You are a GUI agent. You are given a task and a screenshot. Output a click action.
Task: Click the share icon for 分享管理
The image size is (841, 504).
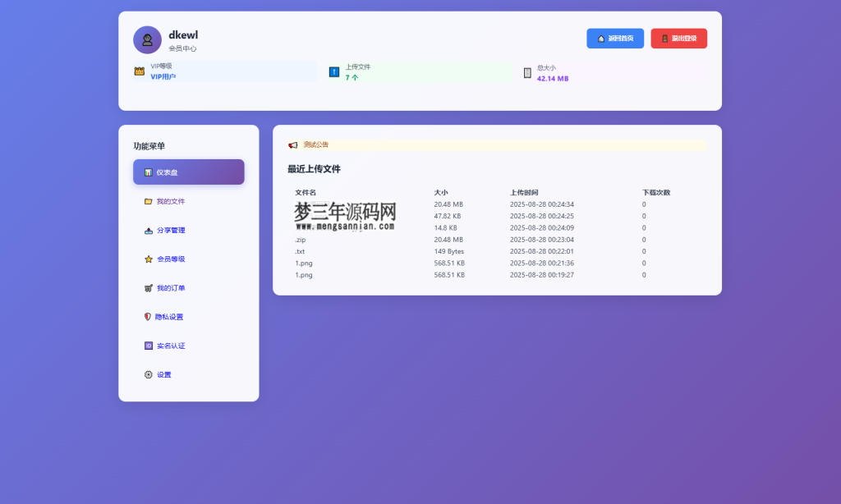148,231
